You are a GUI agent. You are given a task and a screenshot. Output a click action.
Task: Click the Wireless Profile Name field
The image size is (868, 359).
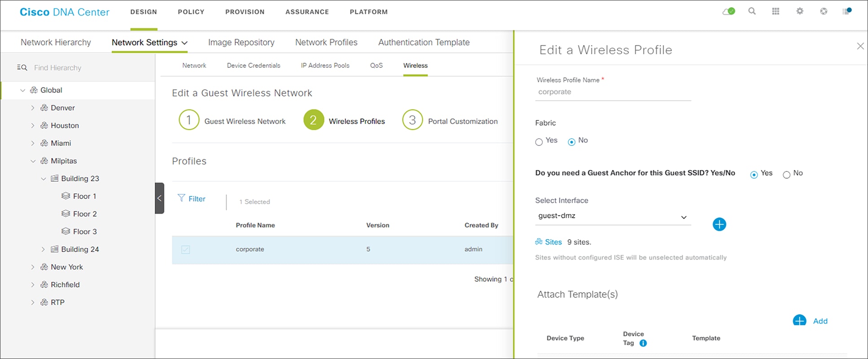coord(613,92)
